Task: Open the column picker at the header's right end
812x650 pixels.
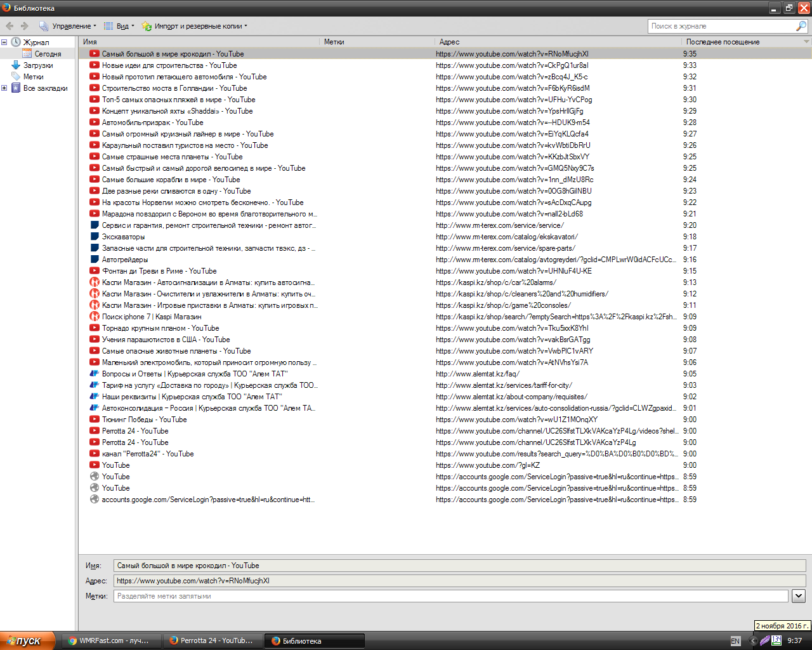Action: (x=807, y=42)
